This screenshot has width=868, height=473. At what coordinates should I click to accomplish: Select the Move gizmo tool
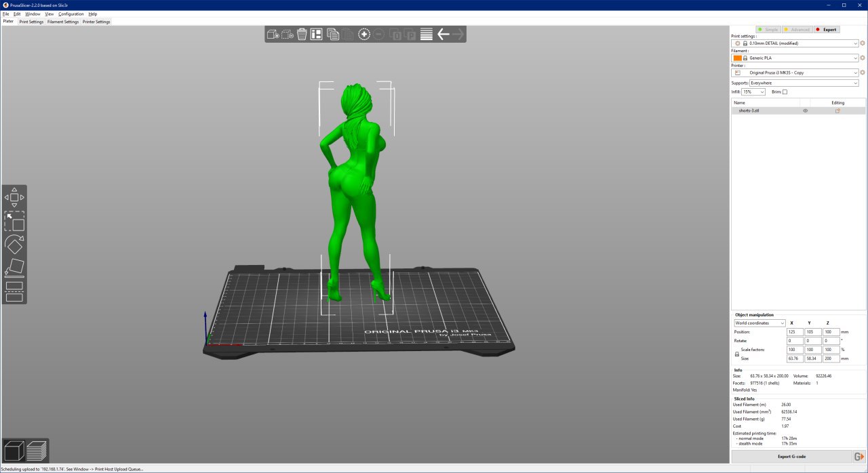(14, 197)
